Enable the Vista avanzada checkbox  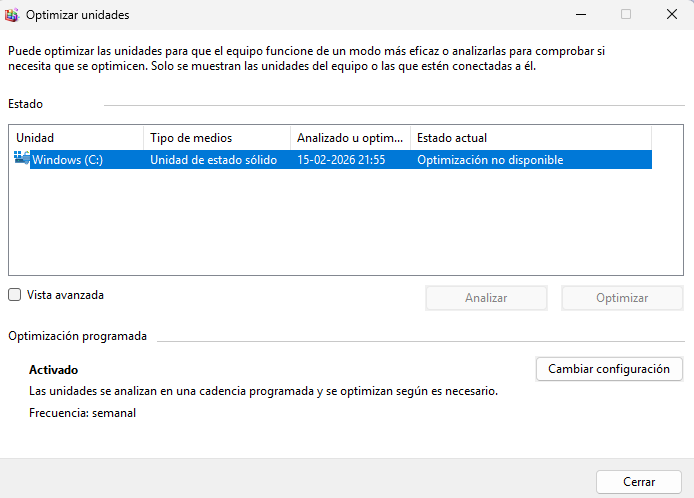(15, 295)
